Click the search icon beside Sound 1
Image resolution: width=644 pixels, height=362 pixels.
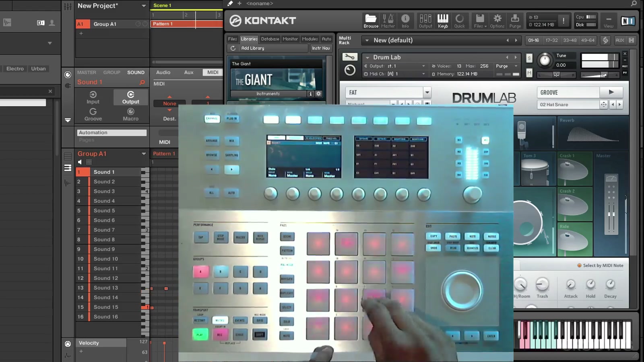tap(142, 82)
